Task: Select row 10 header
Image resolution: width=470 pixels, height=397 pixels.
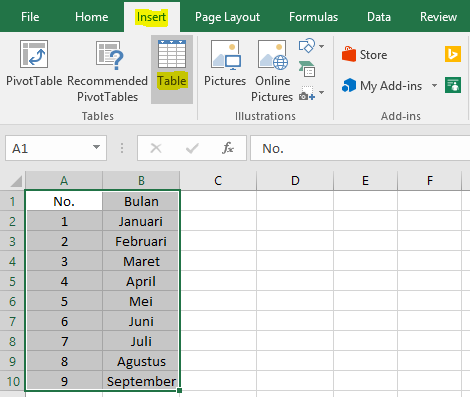Action: (x=12, y=381)
